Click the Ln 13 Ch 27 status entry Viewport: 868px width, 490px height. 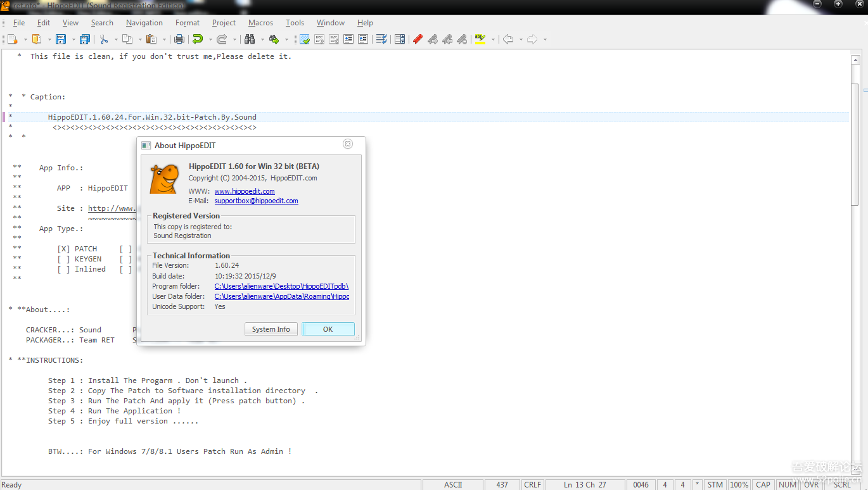click(x=584, y=484)
